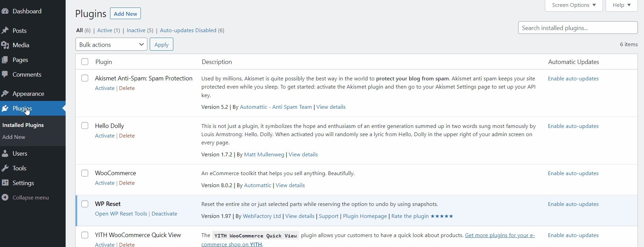
Task: Open WP Reset Tools link
Action: click(121, 214)
